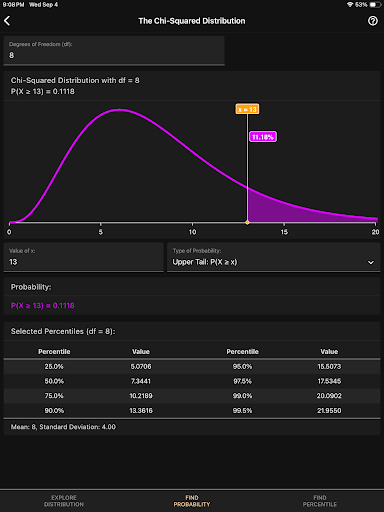Tap the P(X ≥ 13) = 0.1118 result text
Image resolution: width=384 pixels, height=512 pixels.
point(43,305)
